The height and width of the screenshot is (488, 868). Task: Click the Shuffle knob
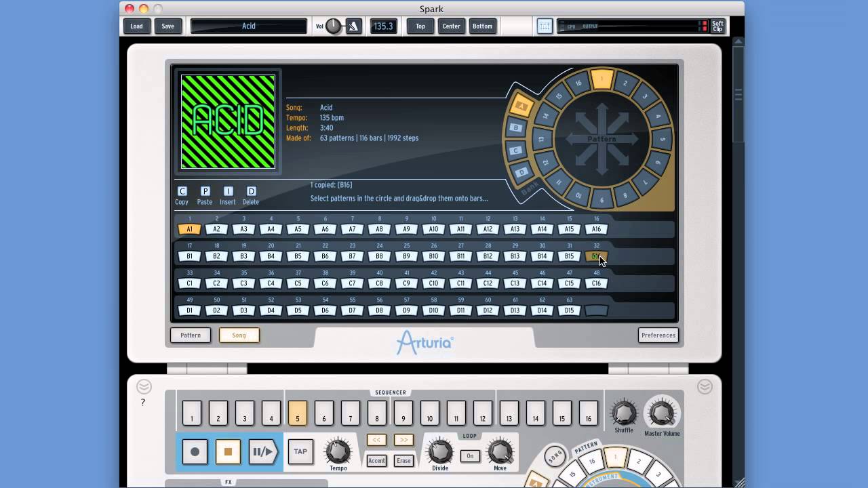624,413
